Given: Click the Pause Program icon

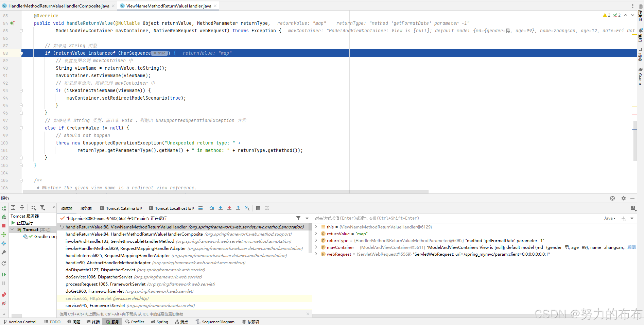Looking at the screenshot, I should coord(4,283).
